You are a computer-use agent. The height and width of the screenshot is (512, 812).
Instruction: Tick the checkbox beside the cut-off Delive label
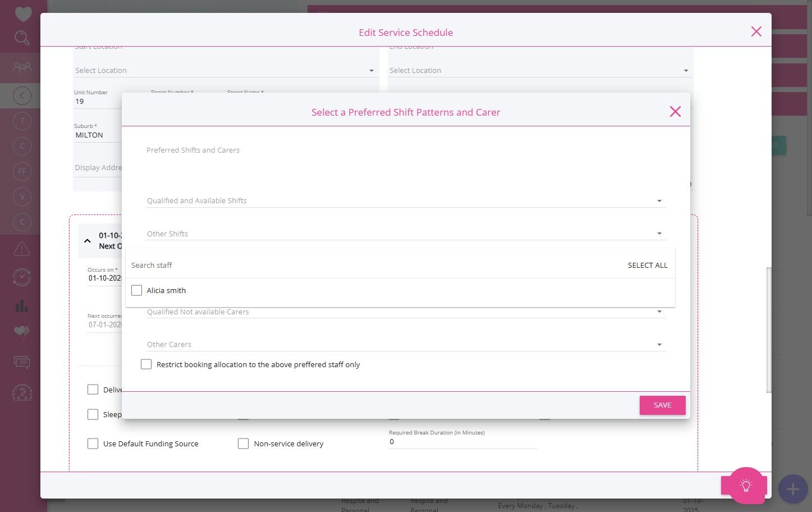(x=93, y=390)
